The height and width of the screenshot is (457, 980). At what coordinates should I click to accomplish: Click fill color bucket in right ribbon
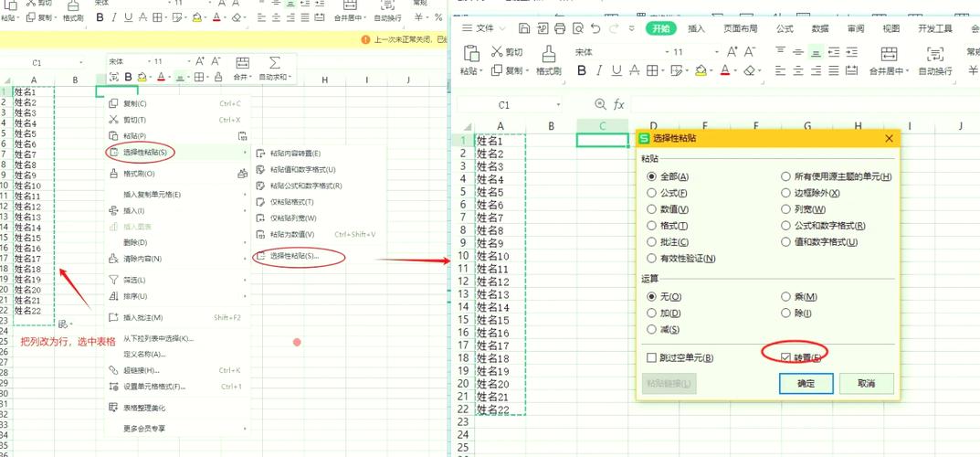(701, 70)
